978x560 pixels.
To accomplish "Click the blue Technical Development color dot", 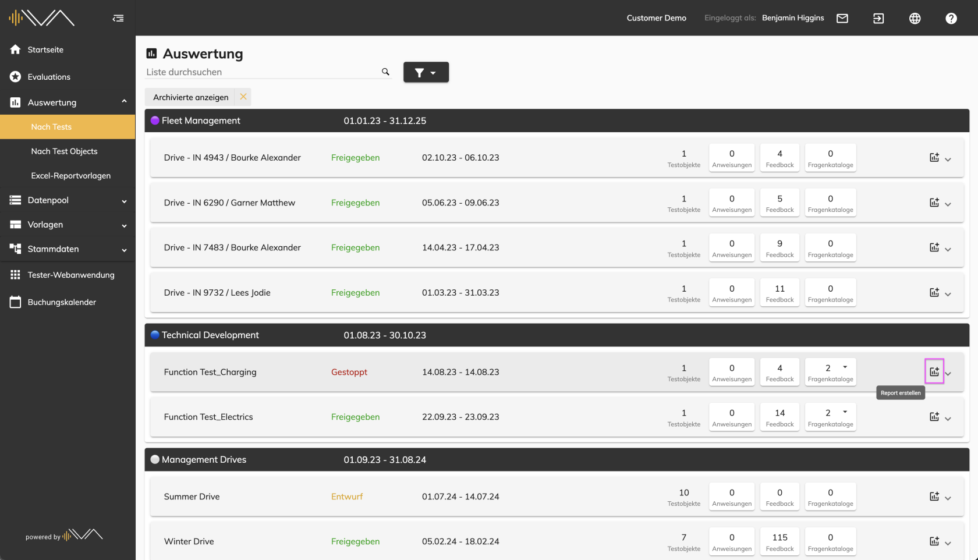I will (155, 335).
